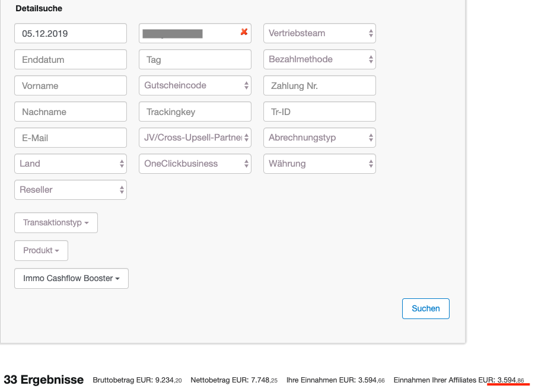Click the Zahlung Nr. input field
The height and width of the screenshot is (392, 535).
pyautogui.click(x=319, y=85)
